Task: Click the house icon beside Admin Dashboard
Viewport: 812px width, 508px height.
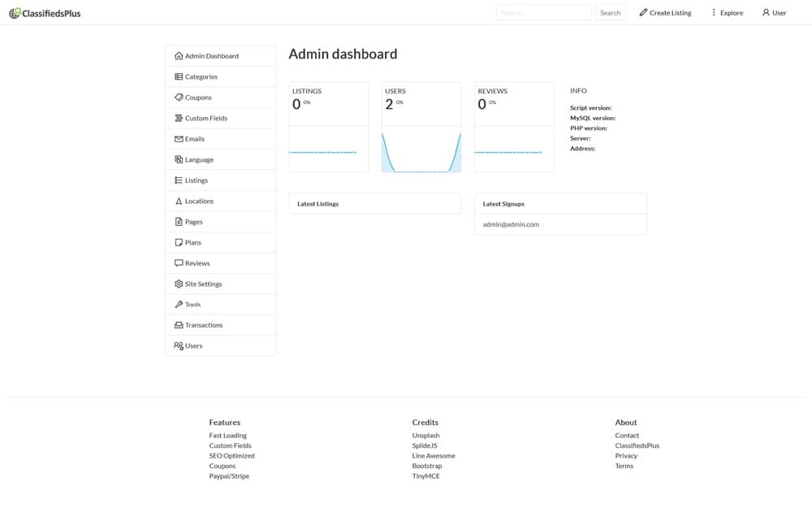Action: [x=179, y=56]
